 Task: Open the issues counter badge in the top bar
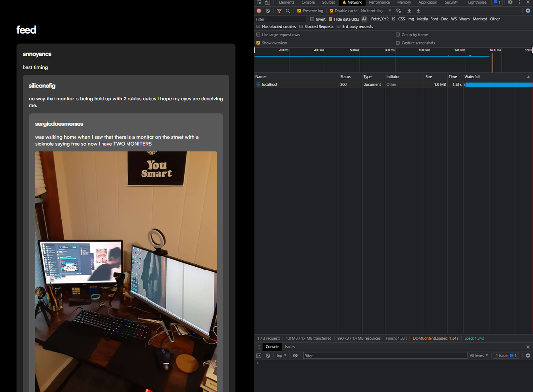pyautogui.click(x=497, y=2)
